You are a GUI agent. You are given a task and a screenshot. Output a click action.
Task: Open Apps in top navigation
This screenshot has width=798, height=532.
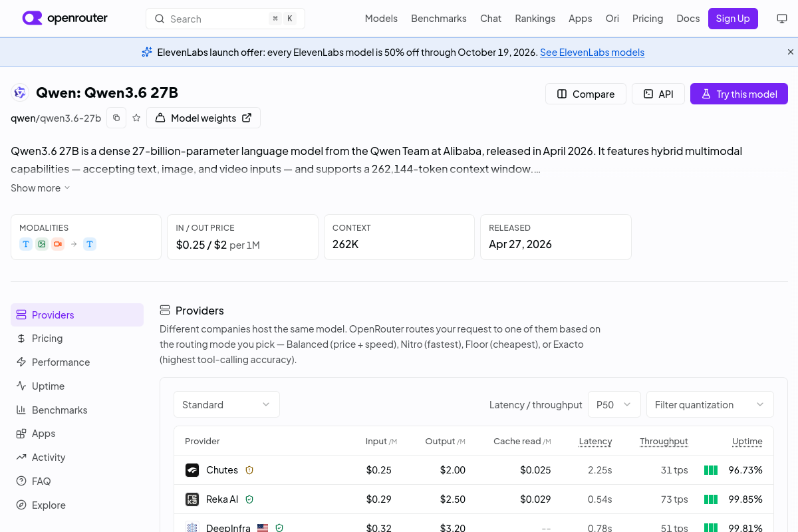point(581,19)
